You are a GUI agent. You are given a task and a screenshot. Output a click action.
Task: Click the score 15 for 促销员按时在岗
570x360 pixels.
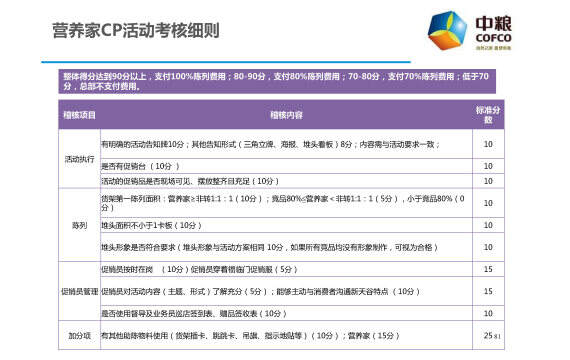click(488, 269)
